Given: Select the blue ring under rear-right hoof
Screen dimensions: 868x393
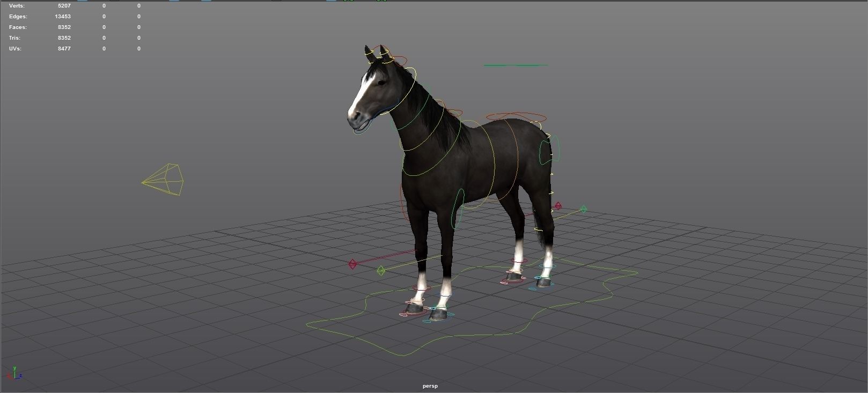Looking at the screenshot, I should [x=542, y=285].
